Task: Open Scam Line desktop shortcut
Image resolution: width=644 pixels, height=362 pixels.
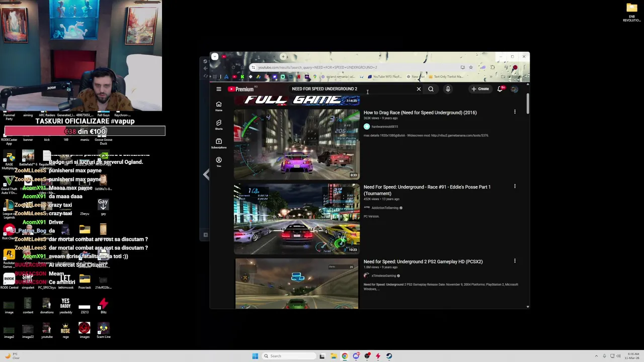Action: pos(103,330)
